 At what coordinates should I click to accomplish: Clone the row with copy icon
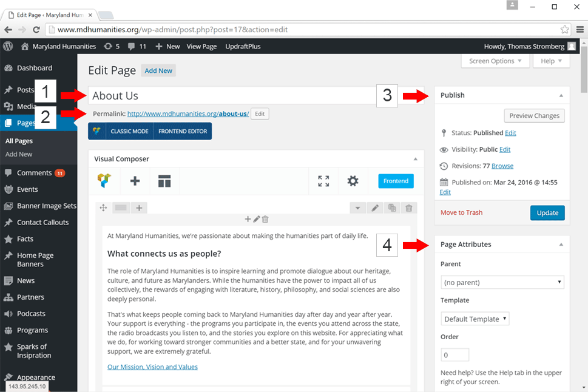coord(392,208)
